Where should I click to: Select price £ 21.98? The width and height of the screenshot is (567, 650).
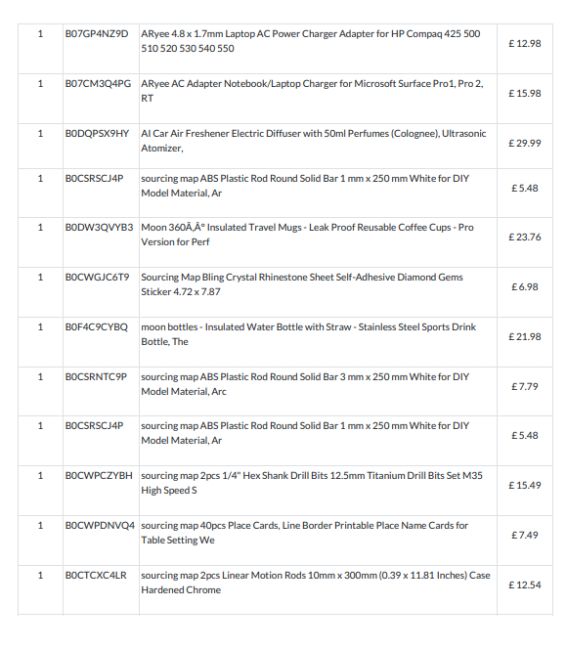pyautogui.click(x=525, y=337)
